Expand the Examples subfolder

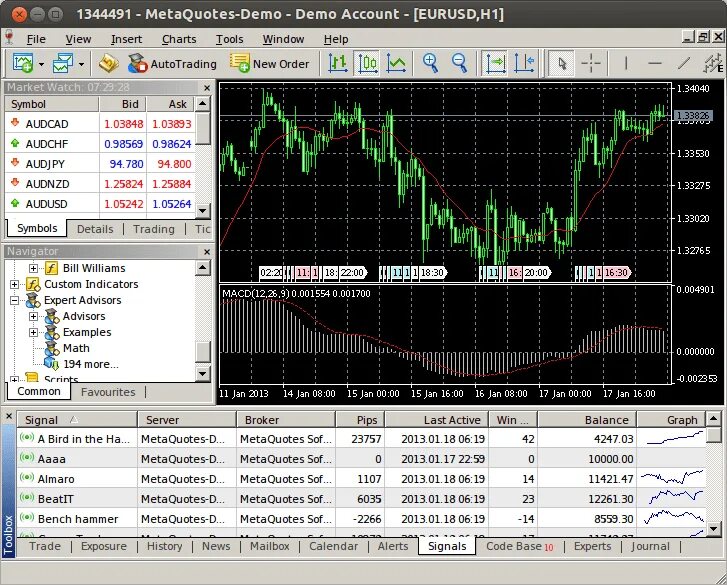click(33, 332)
